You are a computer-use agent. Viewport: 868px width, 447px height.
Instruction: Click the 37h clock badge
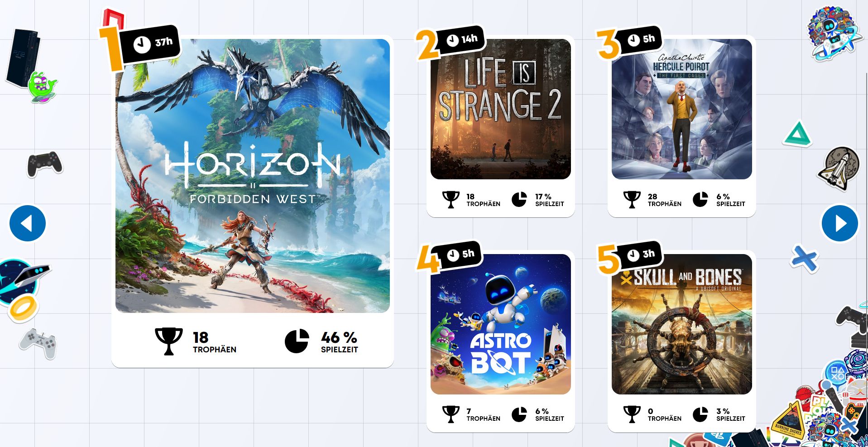tap(152, 43)
